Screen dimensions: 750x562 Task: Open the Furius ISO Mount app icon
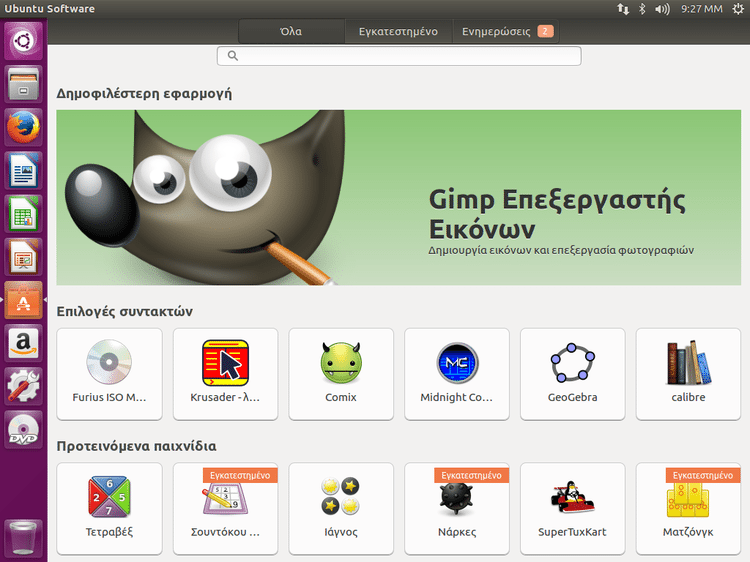[x=109, y=362]
